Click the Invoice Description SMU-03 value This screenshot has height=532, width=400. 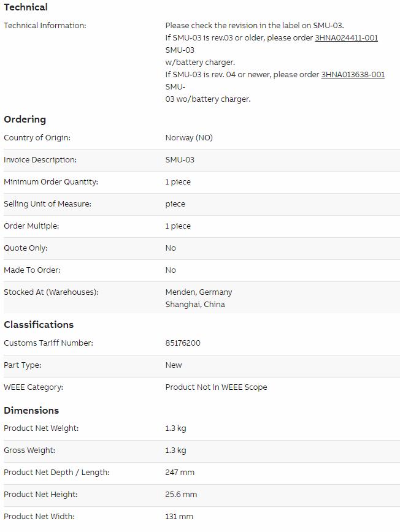pyautogui.click(x=180, y=160)
